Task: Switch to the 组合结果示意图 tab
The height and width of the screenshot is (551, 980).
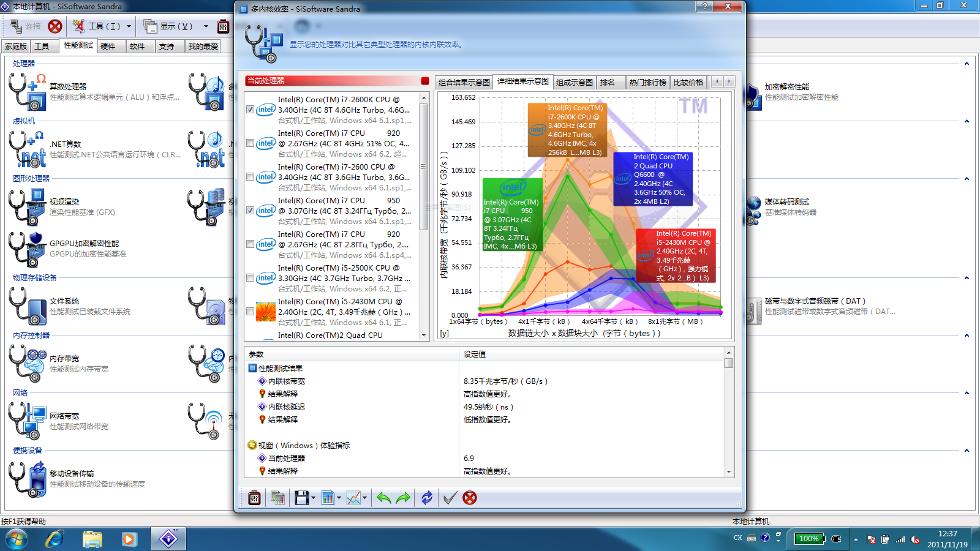Action: pyautogui.click(x=464, y=82)
